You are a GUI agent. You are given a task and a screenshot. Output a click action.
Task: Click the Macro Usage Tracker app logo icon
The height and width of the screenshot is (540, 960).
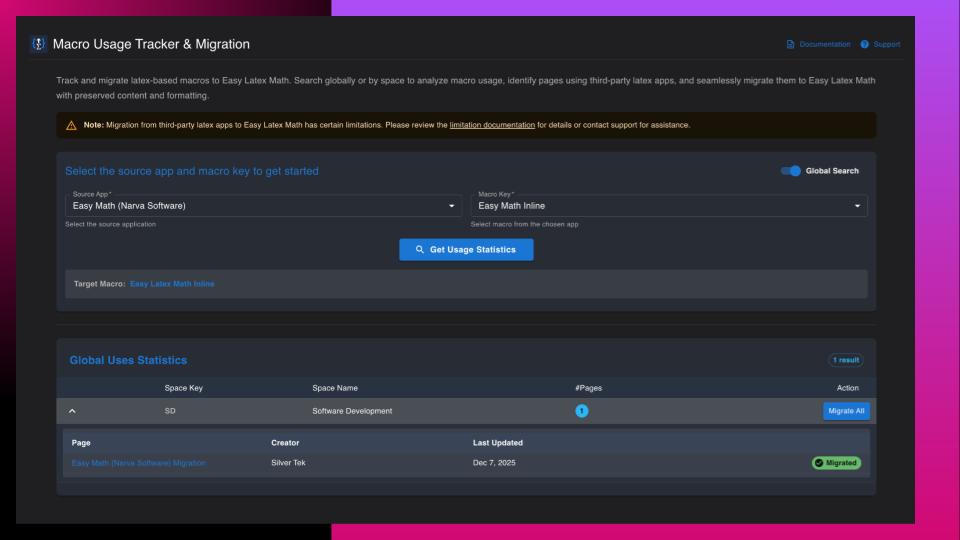point(39,44)
